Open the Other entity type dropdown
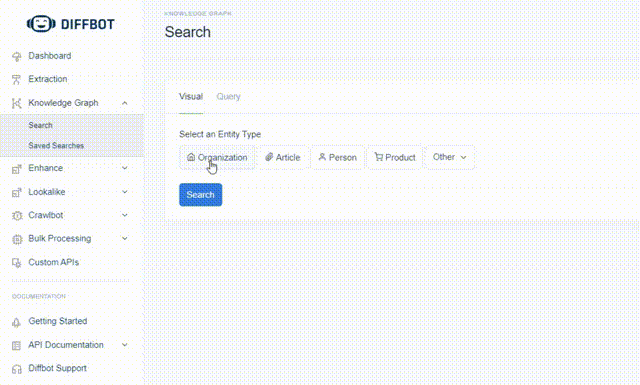Screen dimensions: 640x385 450,157
